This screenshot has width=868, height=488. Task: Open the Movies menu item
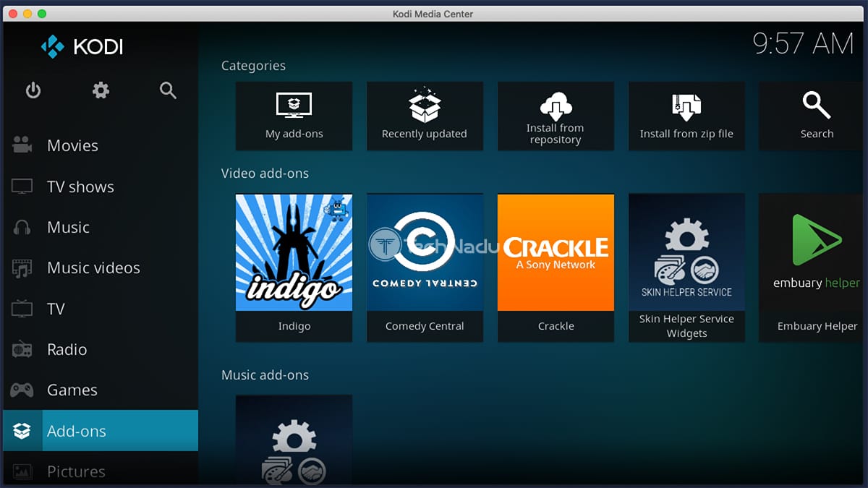click(x=72, y=145)
